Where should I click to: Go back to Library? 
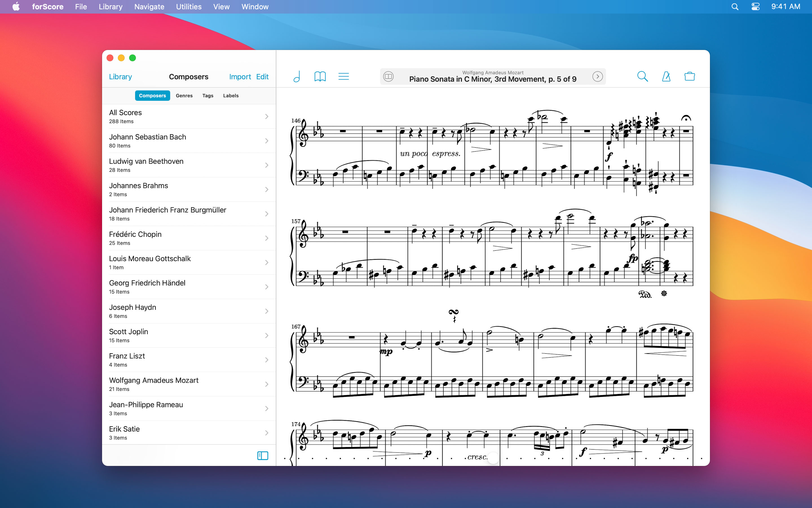click(x=120, y=76)
